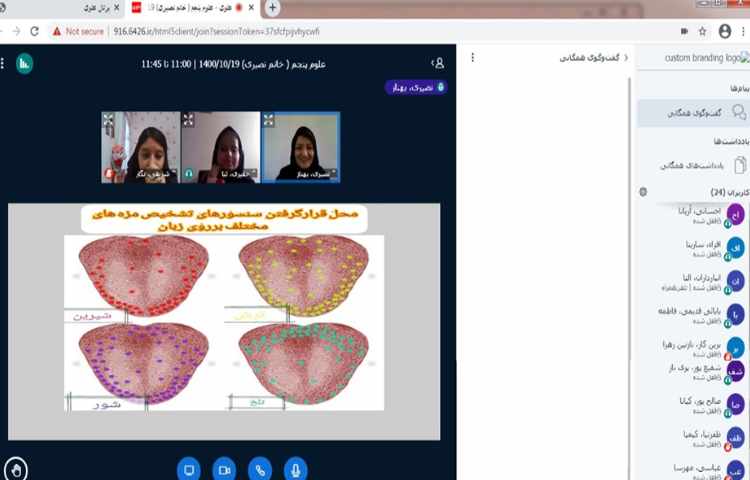The image size is (750, 480).
Task: Open chat options three-dot menu
Action: [x=473, y=57]
